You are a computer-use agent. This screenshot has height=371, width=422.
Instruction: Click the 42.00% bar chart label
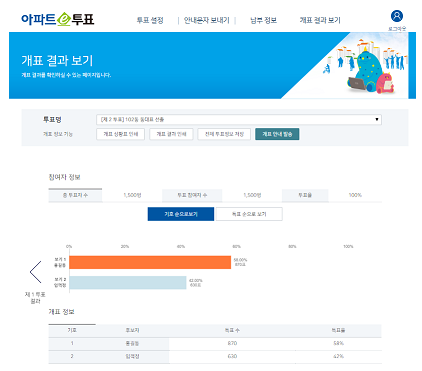pyautogui.click(x=195, y=280)
